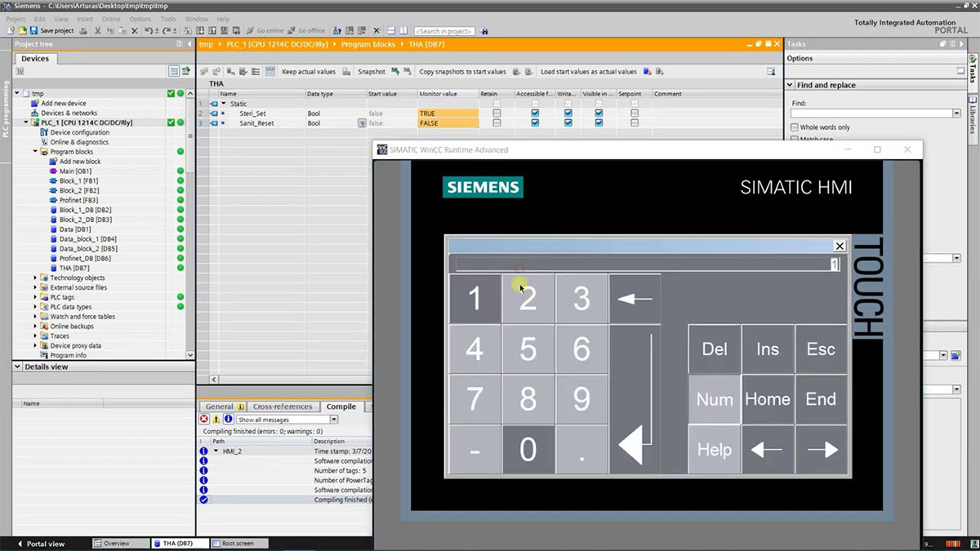Select the Compile tab
Viewport: 980px width, 551px height.
[341, 407]
